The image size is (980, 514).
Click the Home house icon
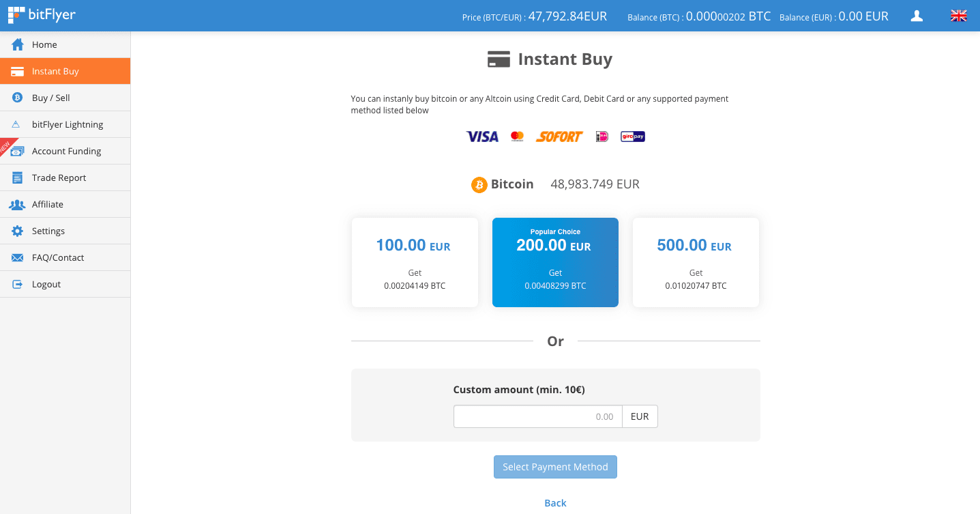(x=18, y=44)
